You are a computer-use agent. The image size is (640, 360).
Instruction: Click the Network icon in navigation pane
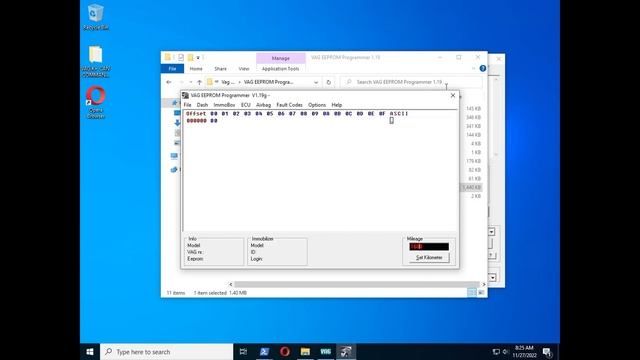click(174, 169)
